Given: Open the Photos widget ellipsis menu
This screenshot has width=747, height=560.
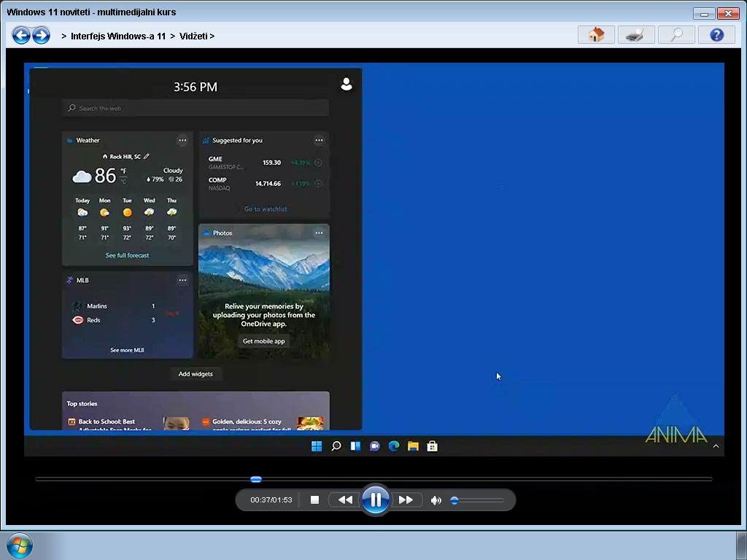Looking at the screenshot, I should click(x=319, y=233).
